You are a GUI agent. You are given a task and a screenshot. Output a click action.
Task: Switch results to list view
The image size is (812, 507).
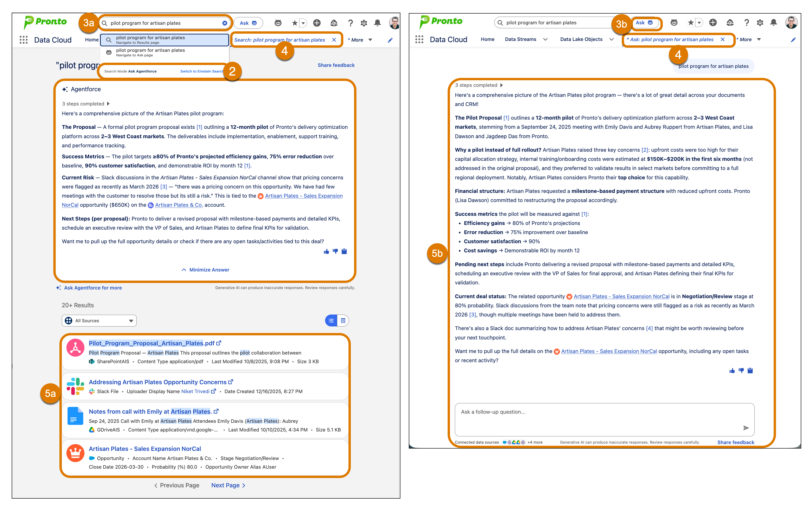pyautogui.click(x=331, y=321)
